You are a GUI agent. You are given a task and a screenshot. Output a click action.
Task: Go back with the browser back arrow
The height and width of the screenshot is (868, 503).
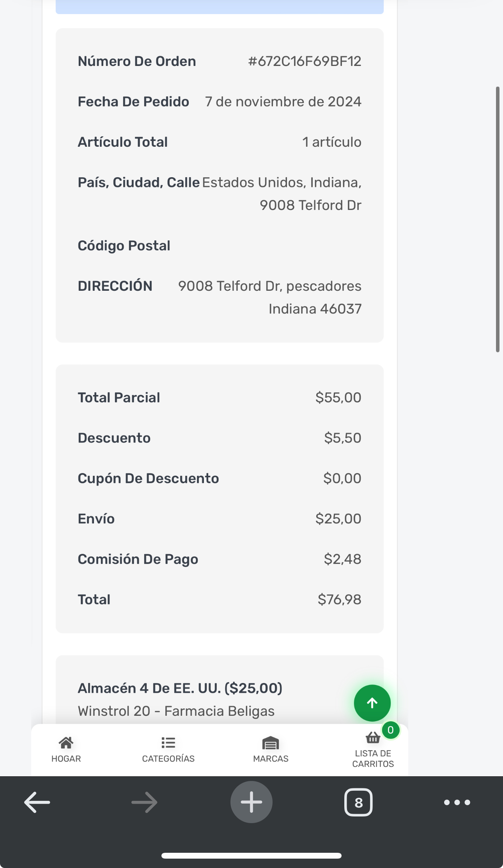coord(37,802)
